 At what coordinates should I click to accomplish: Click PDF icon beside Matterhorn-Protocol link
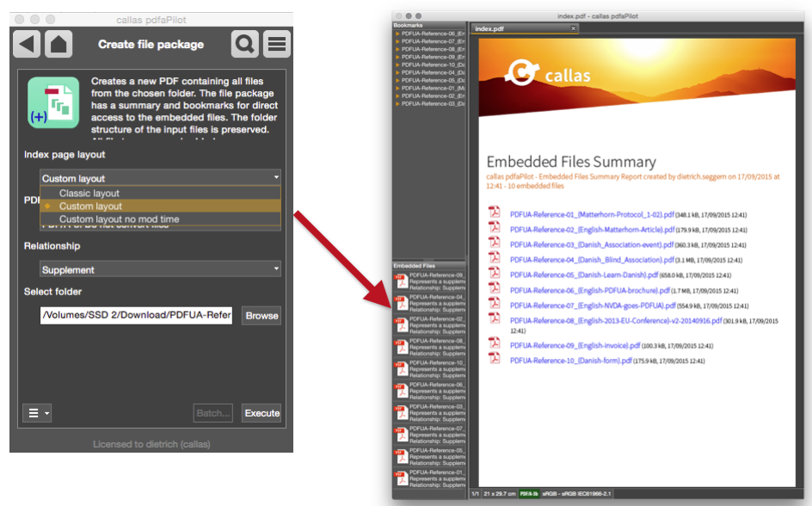495,212
